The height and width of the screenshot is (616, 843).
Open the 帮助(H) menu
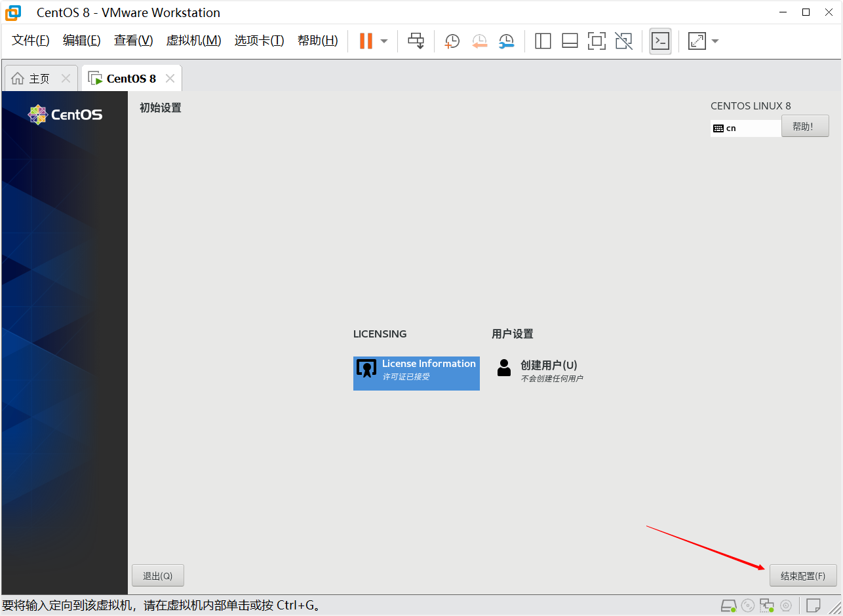tap(317, 41)
